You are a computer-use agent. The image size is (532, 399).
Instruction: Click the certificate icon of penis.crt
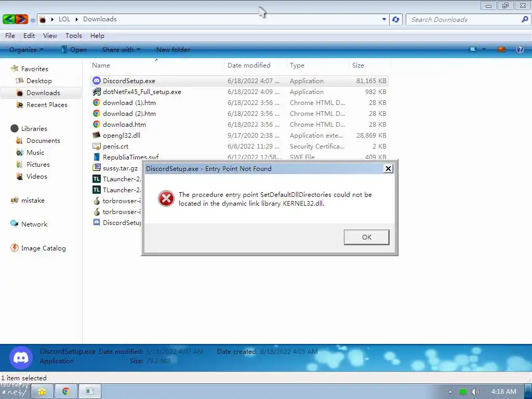coord(97,146)
